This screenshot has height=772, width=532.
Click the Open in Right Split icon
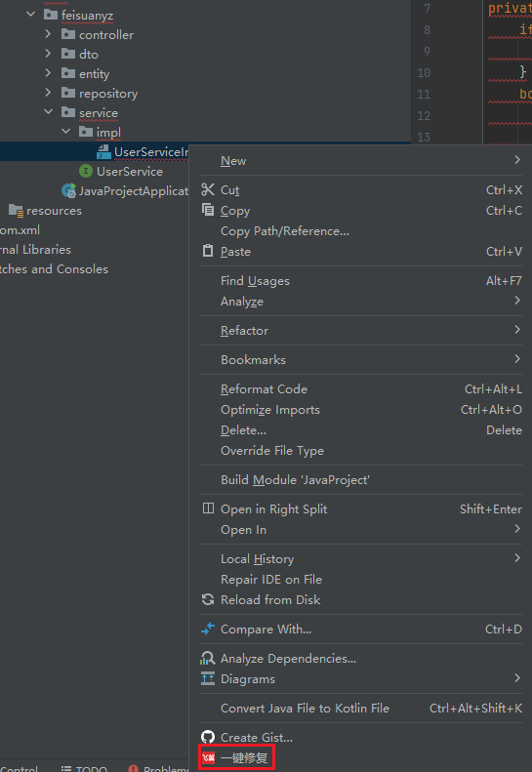[208, 508]
